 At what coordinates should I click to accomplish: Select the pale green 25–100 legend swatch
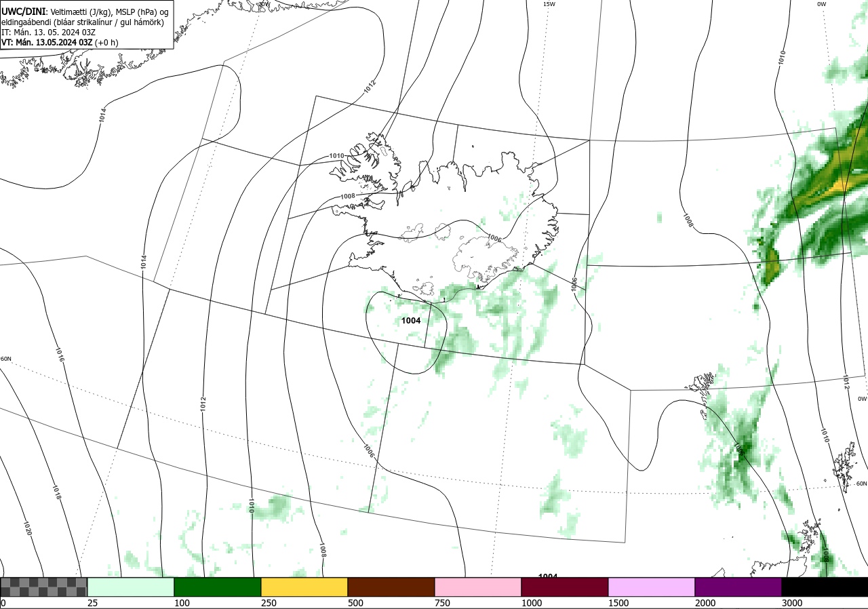pyautogui.click(x=131, y=587)
